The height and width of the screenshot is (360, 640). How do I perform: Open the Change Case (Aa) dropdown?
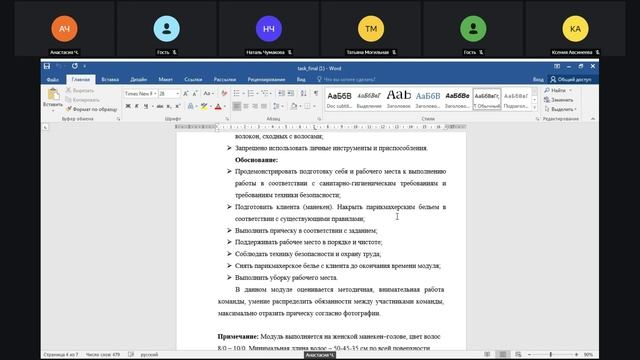[x=208, y=93]
